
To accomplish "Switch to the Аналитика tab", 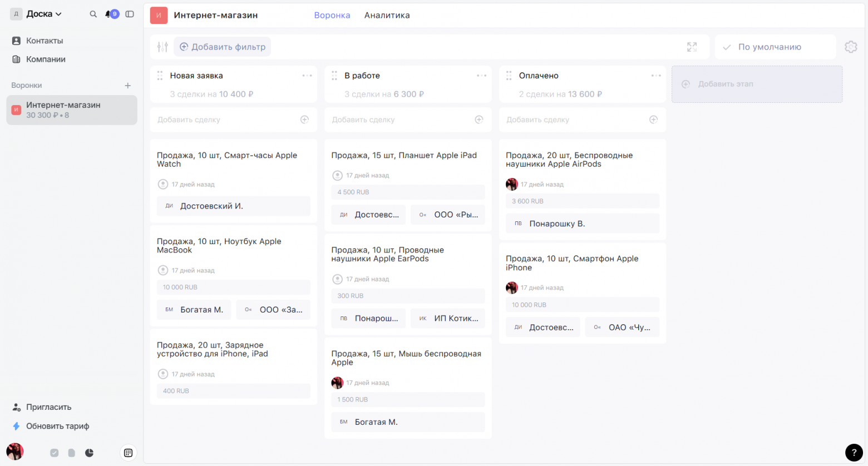I will pyautogui.click(x=387, y=15).
